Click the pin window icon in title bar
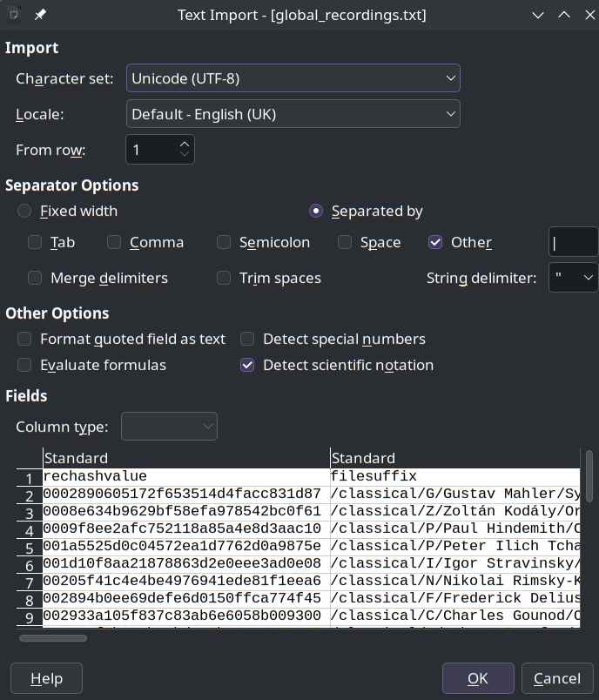Viewport: 599px width, 700px height. (41, 15)
